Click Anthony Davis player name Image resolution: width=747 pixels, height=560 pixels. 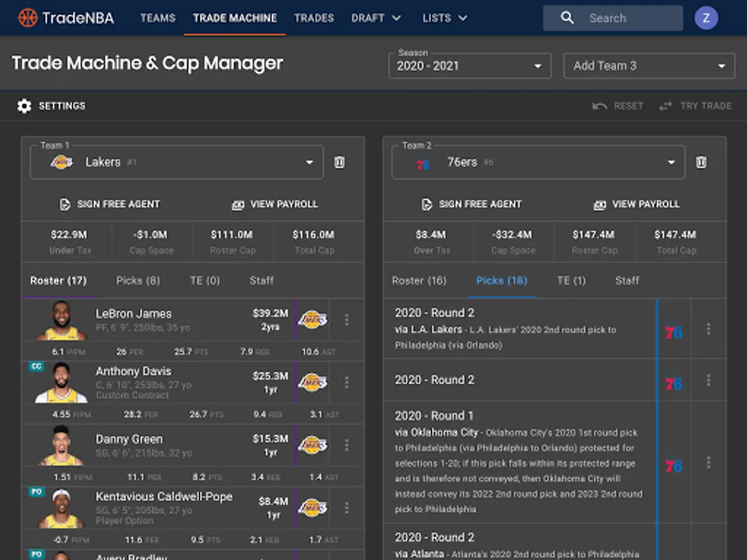[133, 371]
